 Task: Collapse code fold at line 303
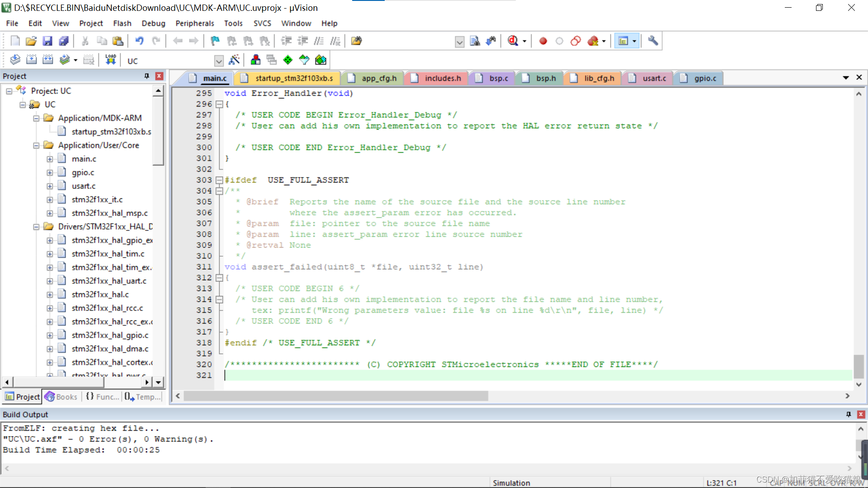point(219,180)
